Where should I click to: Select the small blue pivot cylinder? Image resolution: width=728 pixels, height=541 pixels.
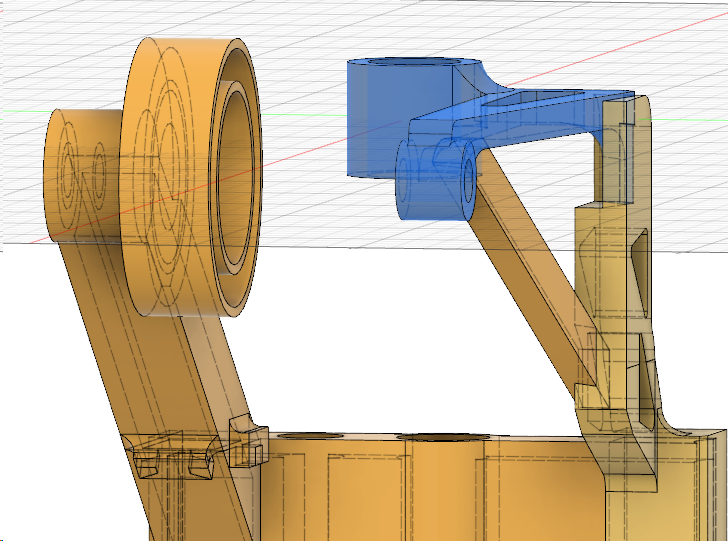click(x=436, y=179)
